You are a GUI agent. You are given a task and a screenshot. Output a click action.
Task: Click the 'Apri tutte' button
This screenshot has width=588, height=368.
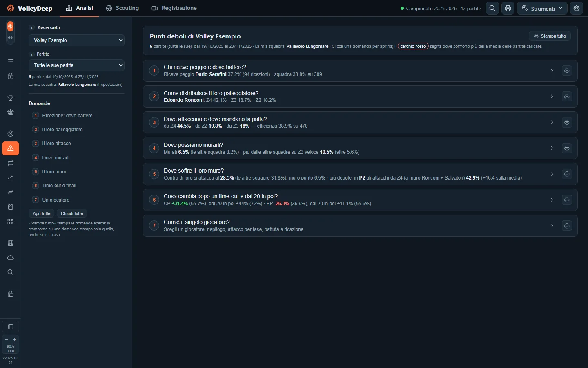tap(42, 213)
